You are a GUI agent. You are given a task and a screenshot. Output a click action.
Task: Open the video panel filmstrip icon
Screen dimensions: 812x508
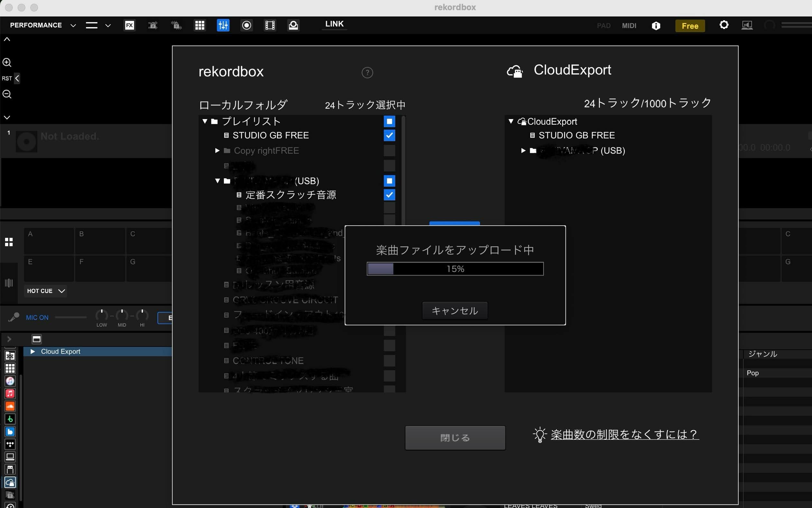pos(270,25)
